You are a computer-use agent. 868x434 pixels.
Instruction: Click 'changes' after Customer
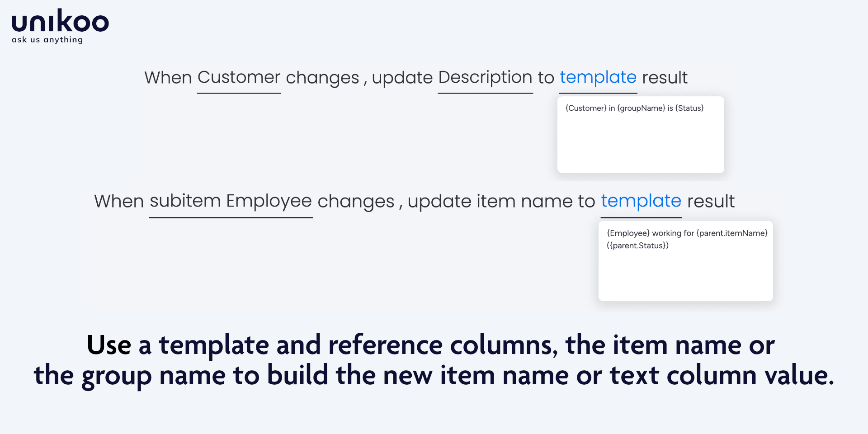pos(322,78)
